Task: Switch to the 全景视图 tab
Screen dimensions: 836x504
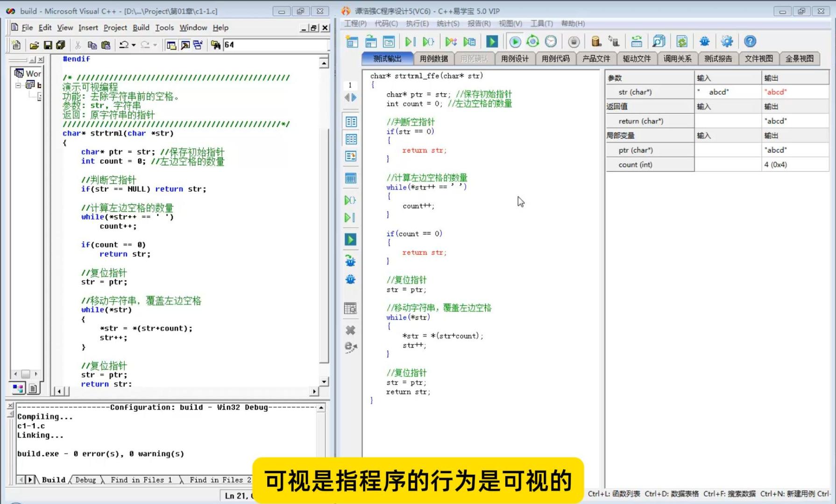Action: 799,59
